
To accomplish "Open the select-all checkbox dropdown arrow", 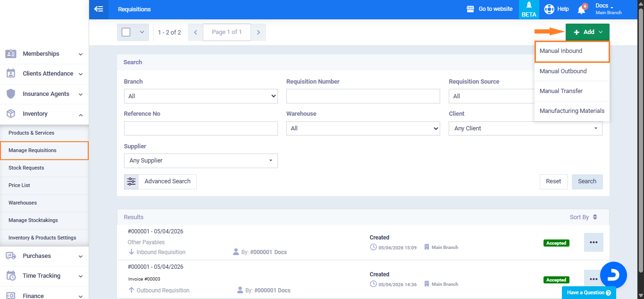I will coord(142,32).
